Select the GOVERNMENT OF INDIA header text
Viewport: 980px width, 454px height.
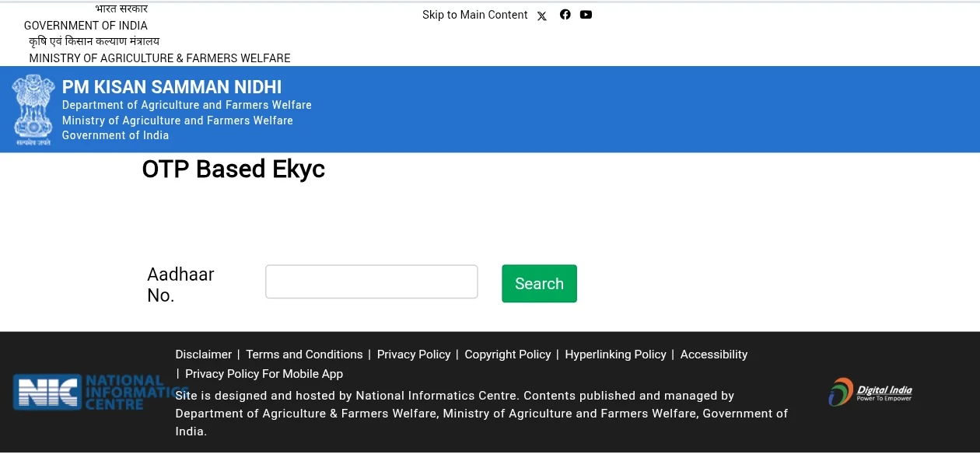click(x=86, y=26)
